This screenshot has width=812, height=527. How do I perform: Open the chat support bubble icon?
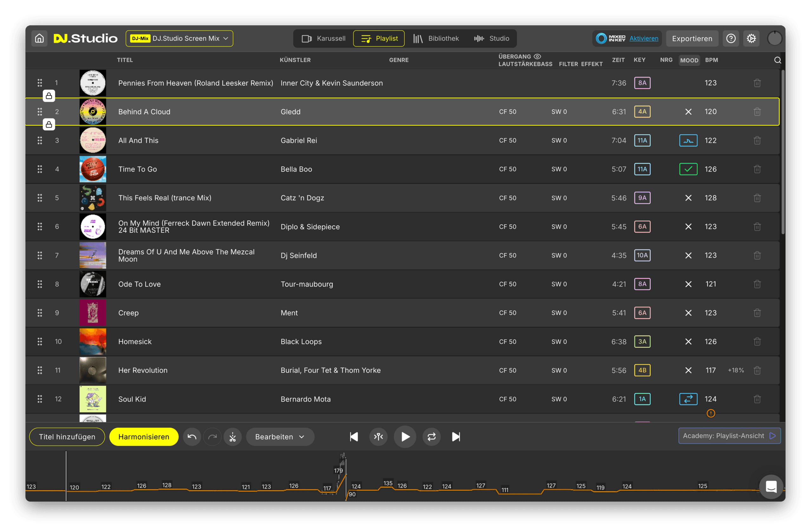coord(771,487)
